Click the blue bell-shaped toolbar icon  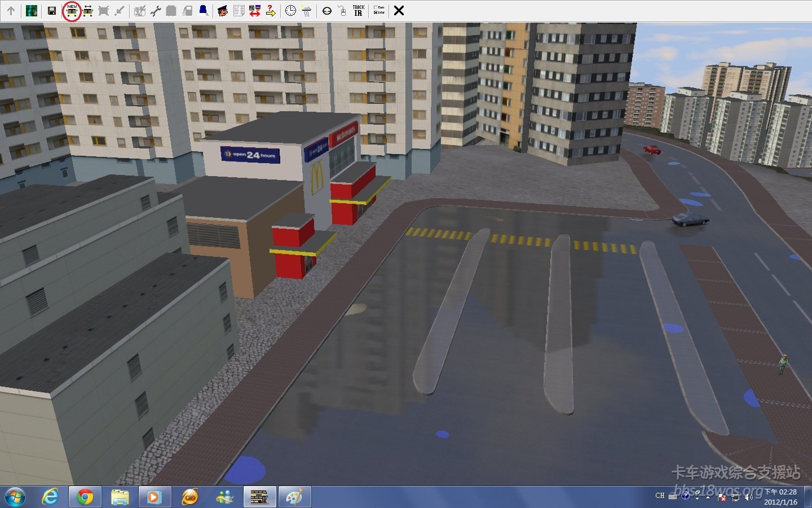point(203,11)
